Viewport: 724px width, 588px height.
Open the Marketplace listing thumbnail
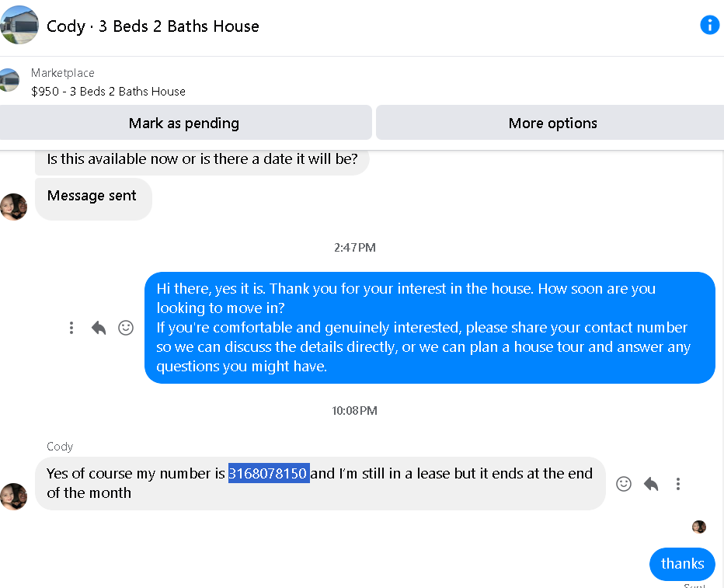pos(9,80)
